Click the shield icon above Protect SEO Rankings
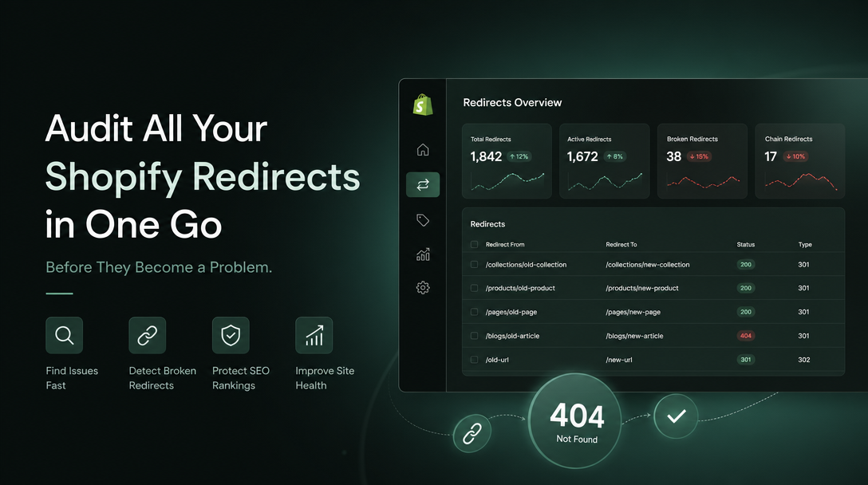Screen dimensions: 868x485 (x=231, y=336)
